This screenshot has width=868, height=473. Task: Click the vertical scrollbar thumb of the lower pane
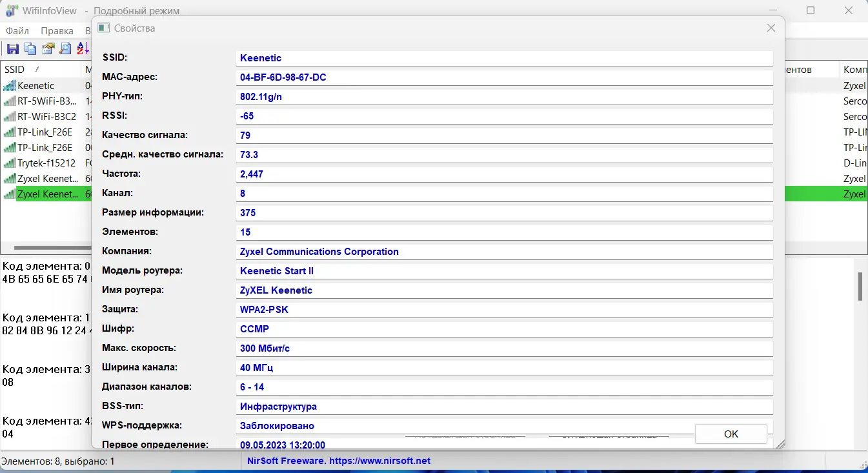click(860, 286)
